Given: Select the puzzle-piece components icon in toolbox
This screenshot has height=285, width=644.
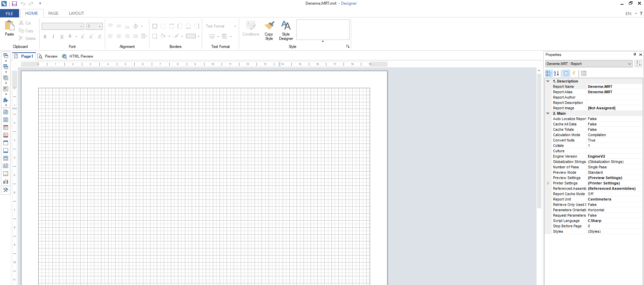Looking at the screenshot, I should tap(6, 100).
